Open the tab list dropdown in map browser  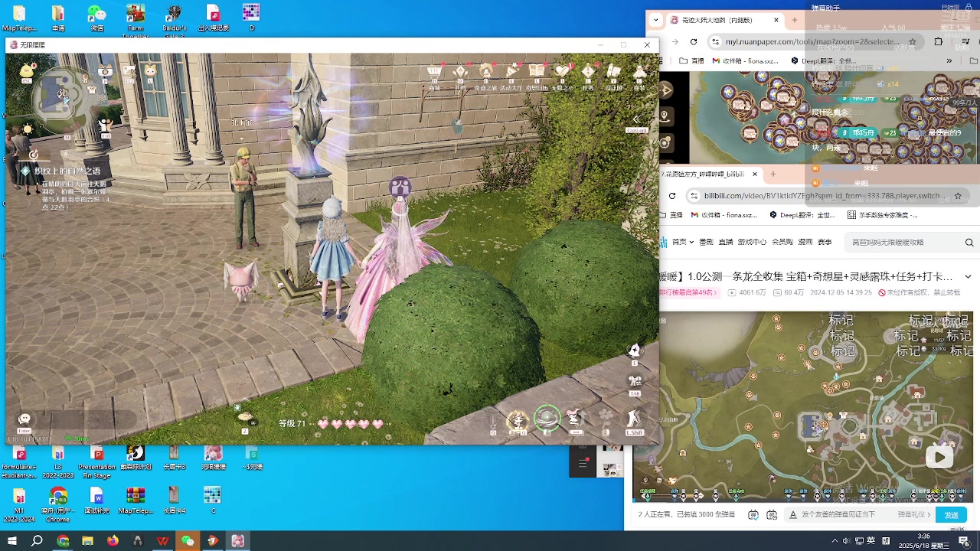pyautogui.click(x=656, y=20)
